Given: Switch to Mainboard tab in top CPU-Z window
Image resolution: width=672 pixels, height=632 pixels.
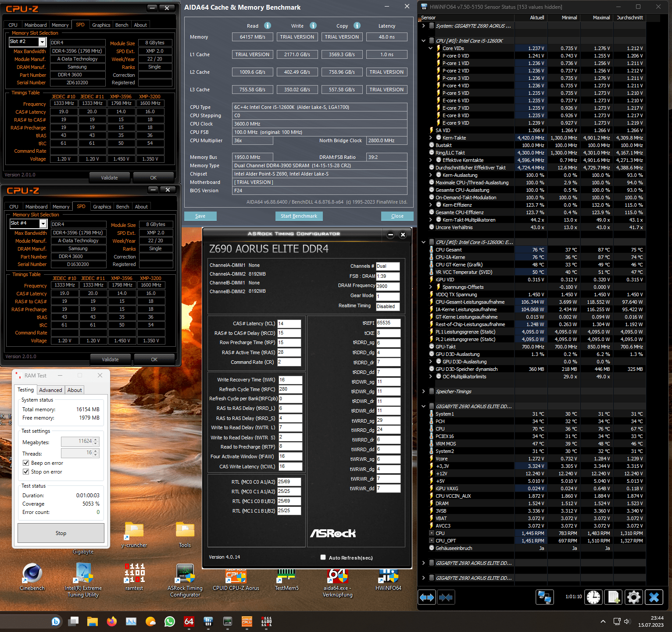Looking at the screenshot, I should (36, 25).
